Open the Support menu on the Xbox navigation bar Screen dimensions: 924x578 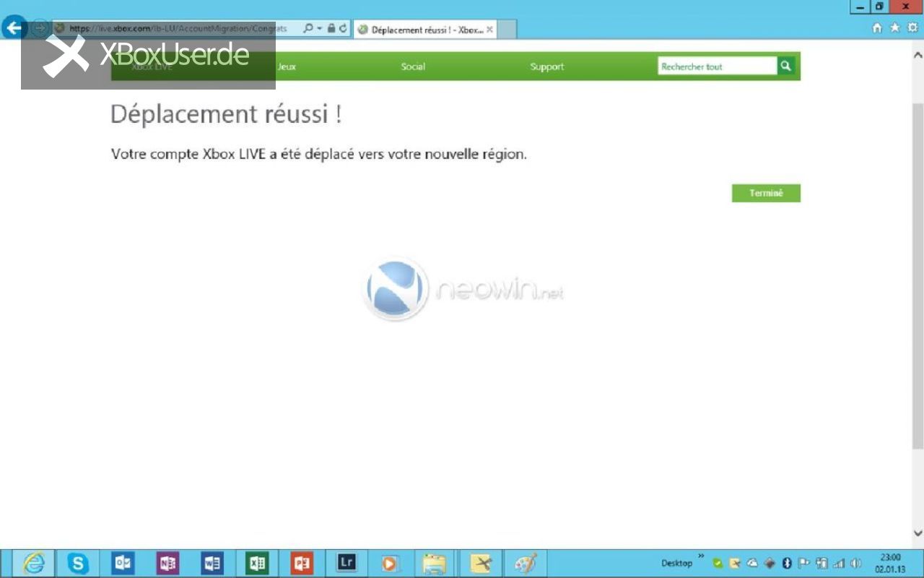(x=547, y=66)
